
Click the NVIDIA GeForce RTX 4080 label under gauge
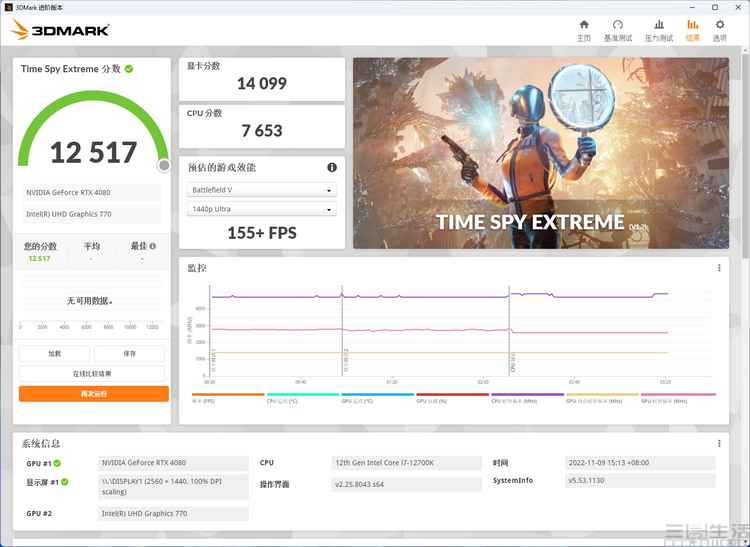pos(91,192)
